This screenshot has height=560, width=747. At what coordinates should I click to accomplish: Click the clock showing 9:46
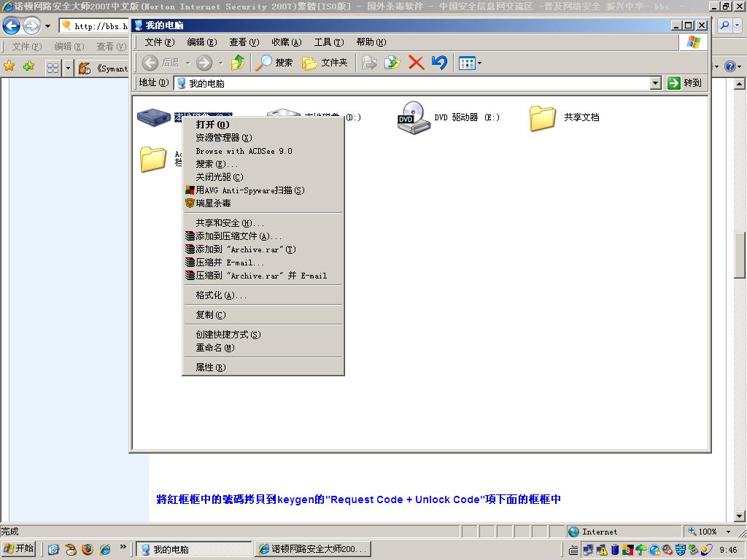coord(728,550)
